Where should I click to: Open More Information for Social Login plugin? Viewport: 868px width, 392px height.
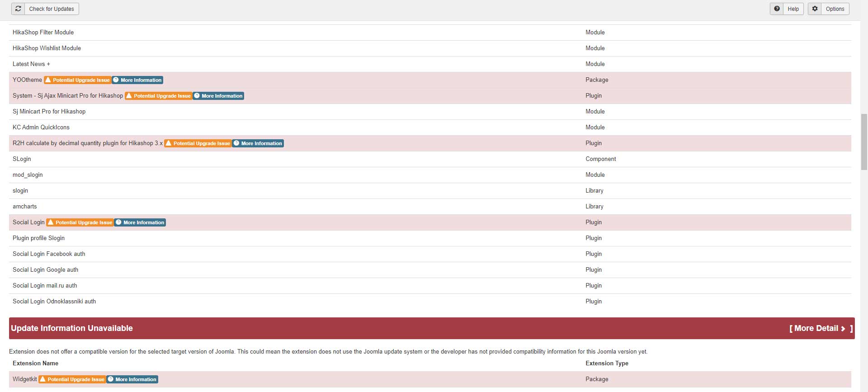140,222
